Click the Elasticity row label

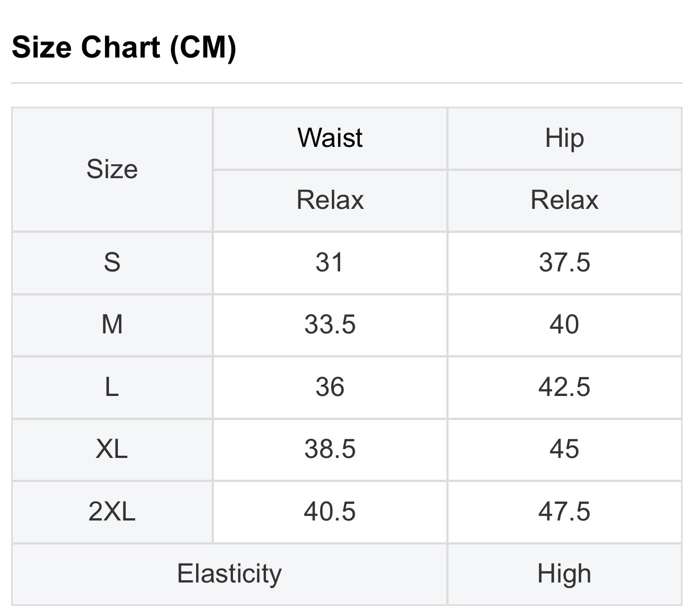pos(229,574)
